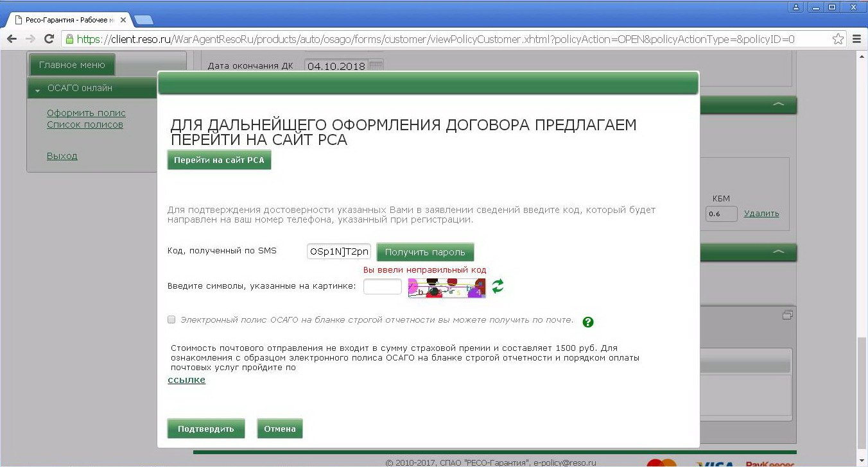This screenshot has width=868, height=467.
Task: Click the Получить пароль button
Action: coord(425,252)
